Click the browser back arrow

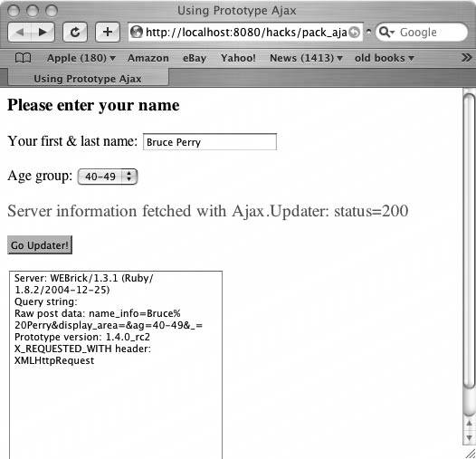[x=20, y=33]
